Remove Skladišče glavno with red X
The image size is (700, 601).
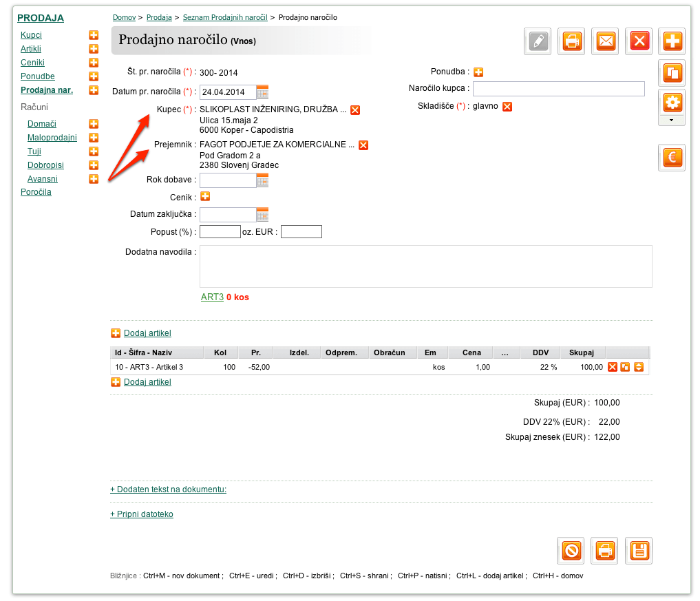(507, 106)
